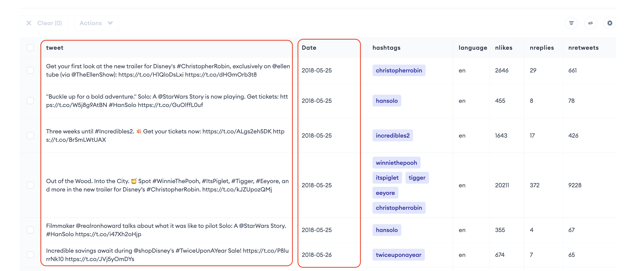Click the nlikes value 674
Image resolution: width=644 pixels, height=271 pixels.
coord(500,255)
